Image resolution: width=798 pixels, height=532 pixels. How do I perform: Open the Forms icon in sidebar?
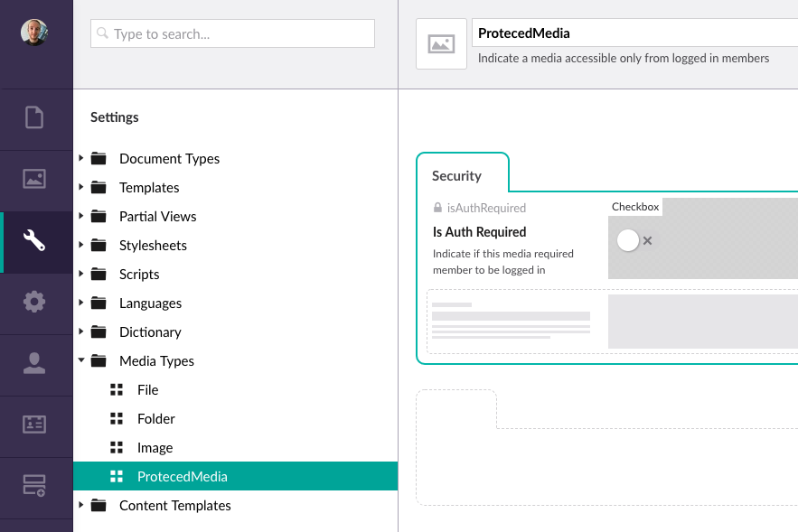click(34, 486)
